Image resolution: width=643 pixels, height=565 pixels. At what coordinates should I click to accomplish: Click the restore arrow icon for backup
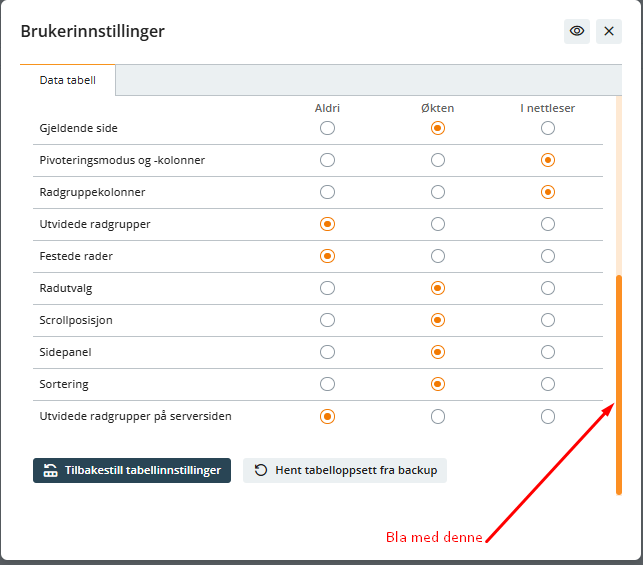261,470
